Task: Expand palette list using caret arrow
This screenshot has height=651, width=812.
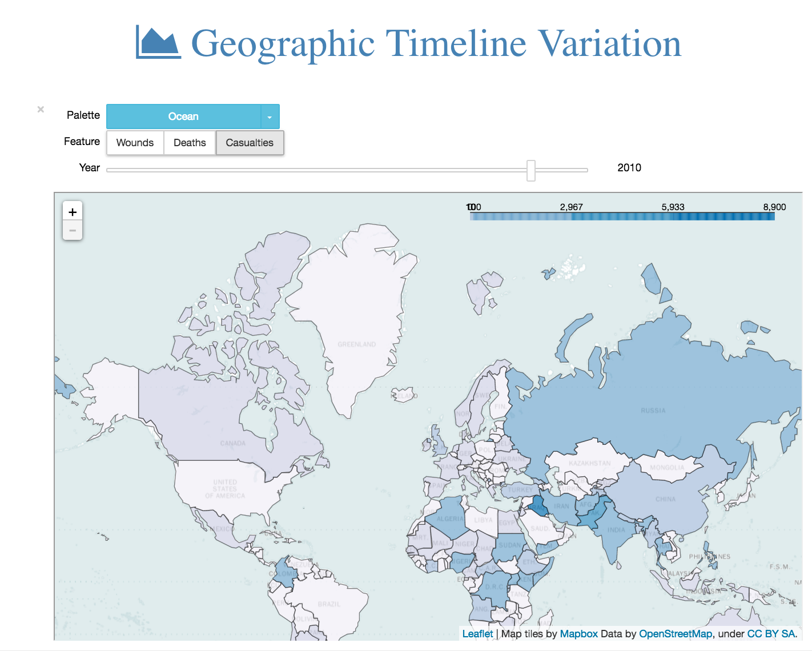Action: coord(270,116)
